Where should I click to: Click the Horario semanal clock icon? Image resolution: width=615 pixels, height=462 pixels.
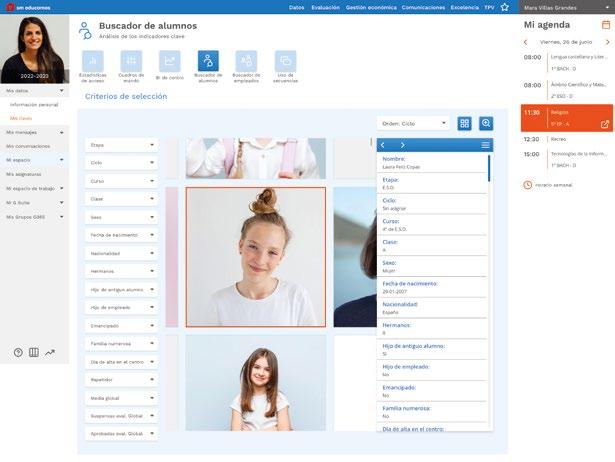[x=528, y=185]
